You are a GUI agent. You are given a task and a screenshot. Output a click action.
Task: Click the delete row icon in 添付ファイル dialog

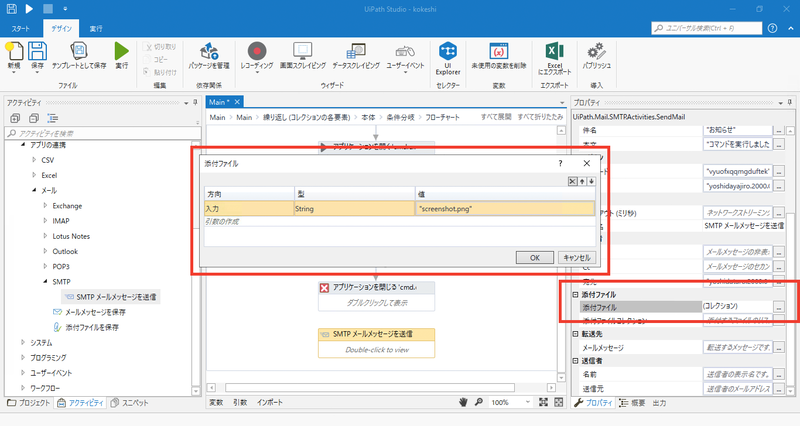coord(572,181)
